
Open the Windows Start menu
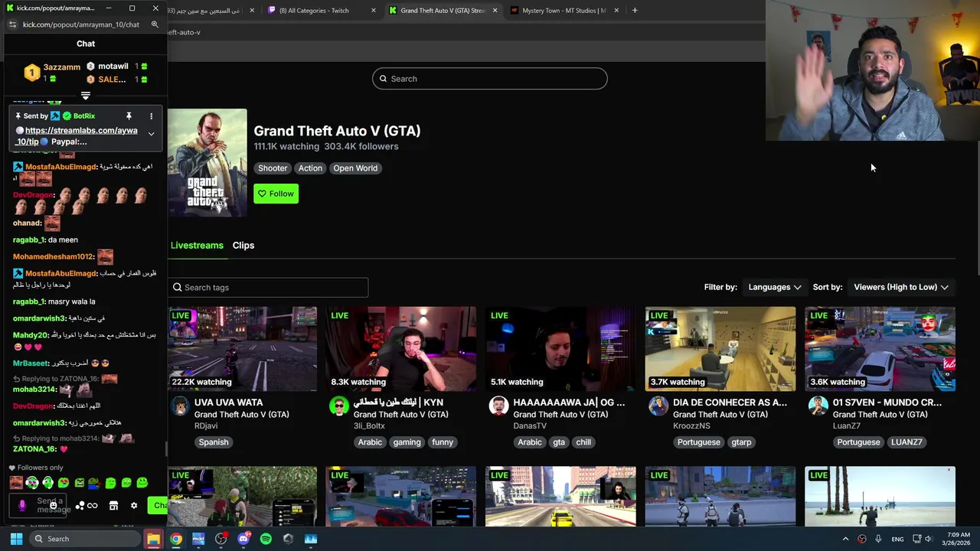[x=16, y=539]
